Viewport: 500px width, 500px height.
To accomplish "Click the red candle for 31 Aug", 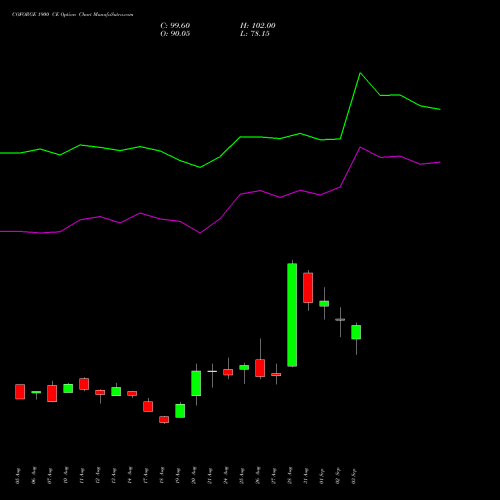I will 308,288.
